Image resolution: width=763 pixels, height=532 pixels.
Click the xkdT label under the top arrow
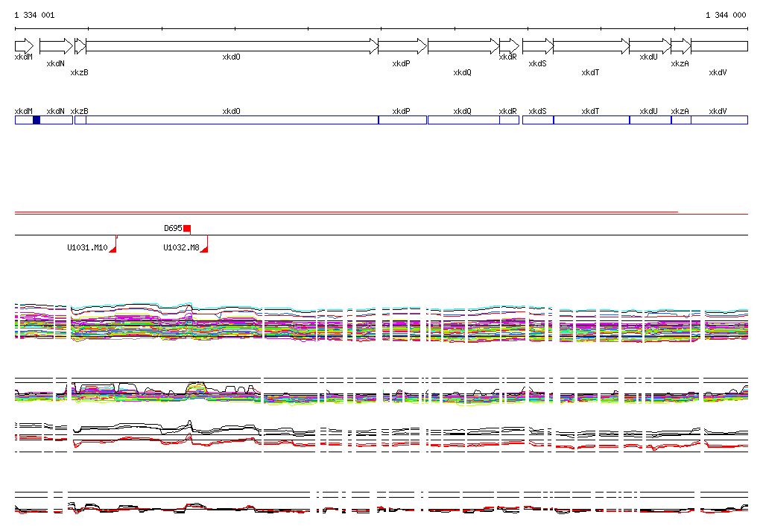click(590, 72)
